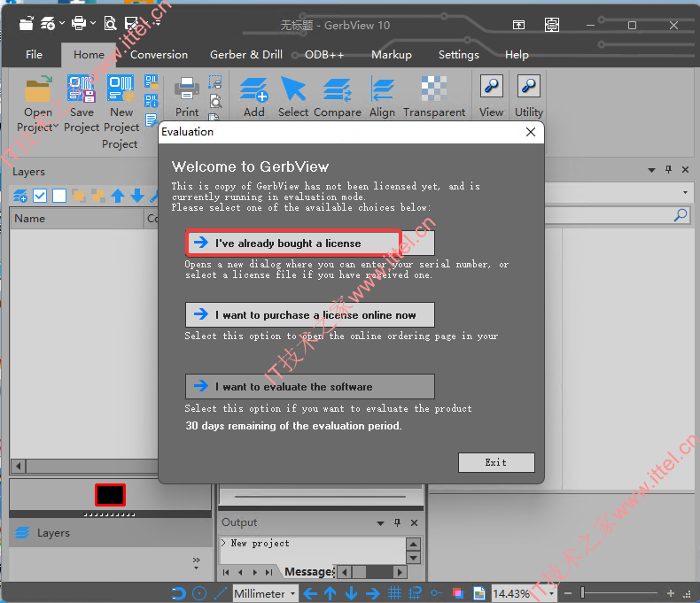Open the File menu
Screen dimensions: 700x603
[34, 55]
